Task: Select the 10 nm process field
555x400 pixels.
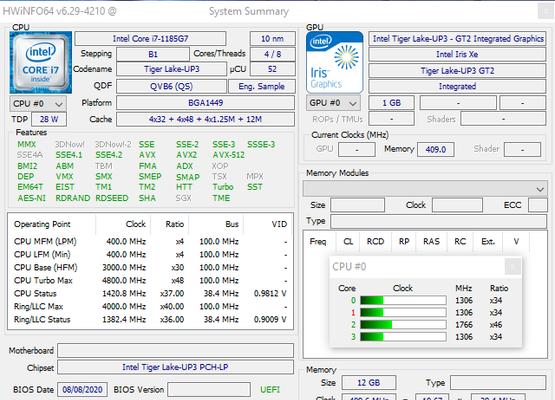Action: pos(273,39)
